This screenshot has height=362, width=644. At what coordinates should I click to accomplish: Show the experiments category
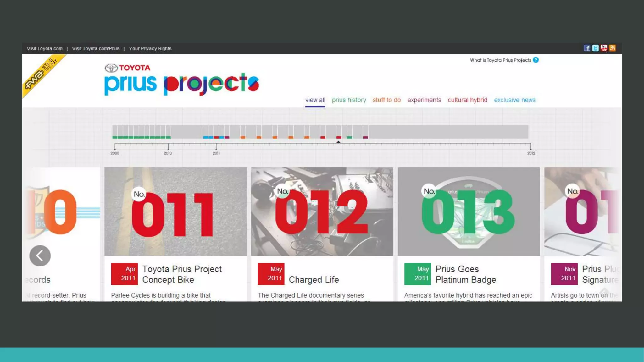pyautogui.click(x=424, y=100)
